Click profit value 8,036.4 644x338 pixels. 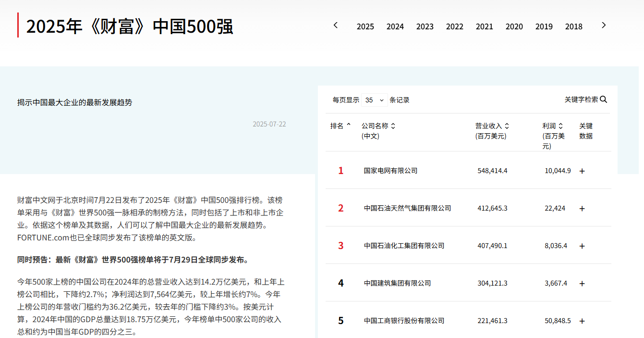click(x=556, y=246)
